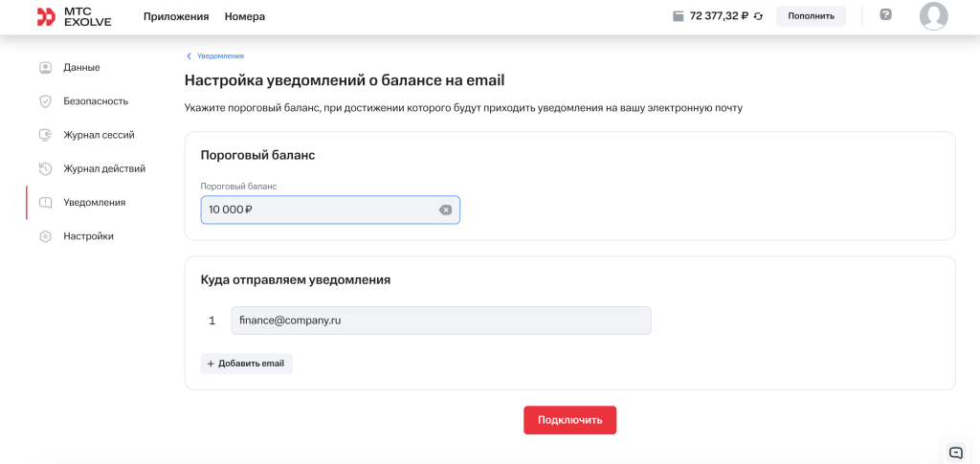Open the Номера menu
The height and width of the screenshot is (464, 980).
pos(245,17)
